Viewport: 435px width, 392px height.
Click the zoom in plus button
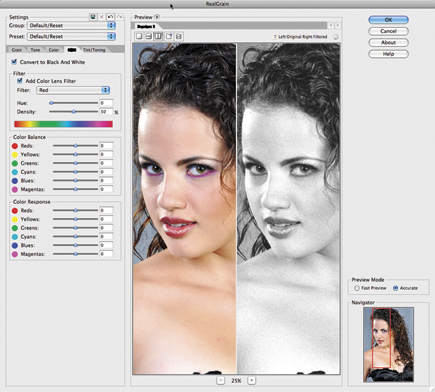[x=252, y=380]
